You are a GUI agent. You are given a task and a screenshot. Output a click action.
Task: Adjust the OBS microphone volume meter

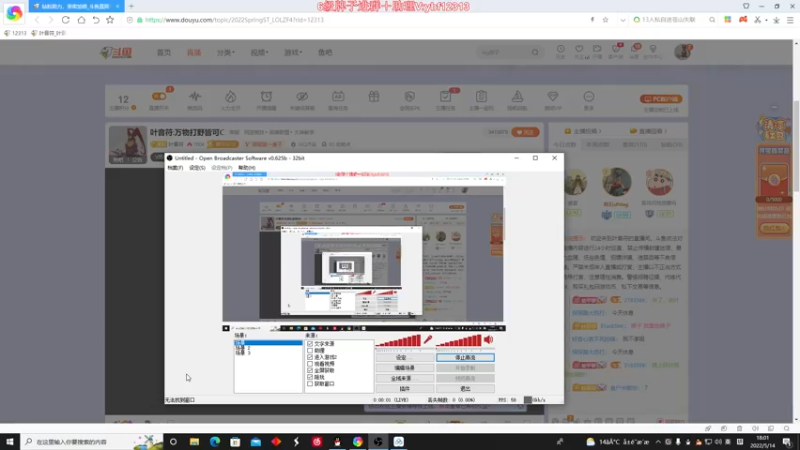398,341
